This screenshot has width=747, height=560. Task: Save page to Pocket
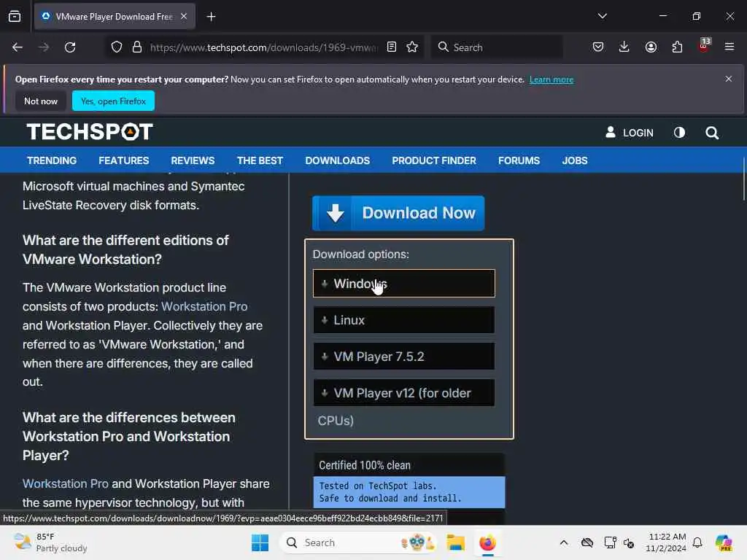[598, 47]
